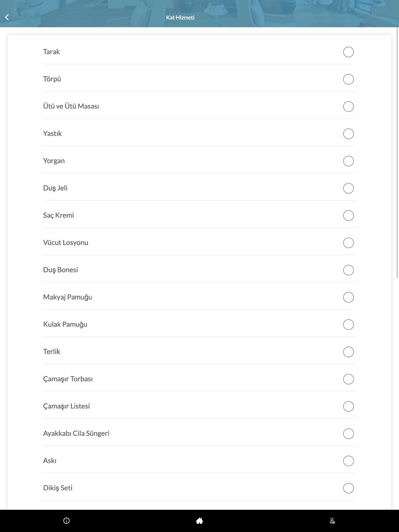The width and height of the screenshot is (399, 532).
Task: Tap the home icon in bottom bar
Action: coord(199,520)
